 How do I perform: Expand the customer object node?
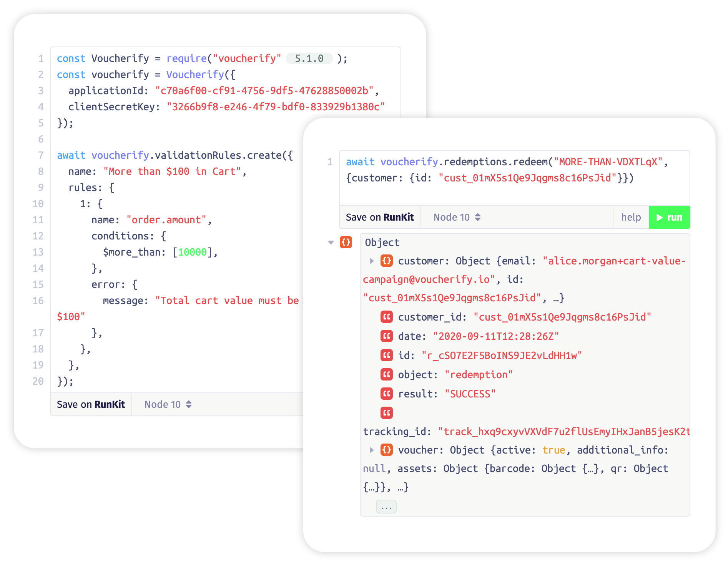371,261
